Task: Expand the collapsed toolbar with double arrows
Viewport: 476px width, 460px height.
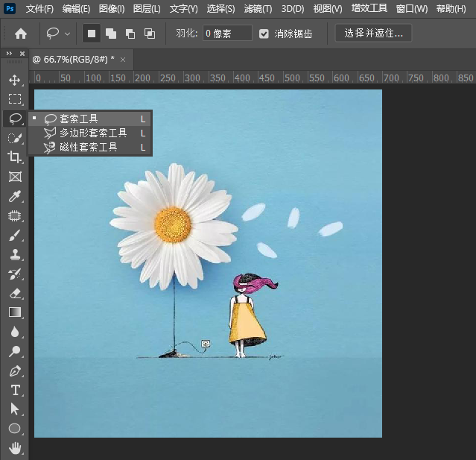Action: [x=8, y=54]
